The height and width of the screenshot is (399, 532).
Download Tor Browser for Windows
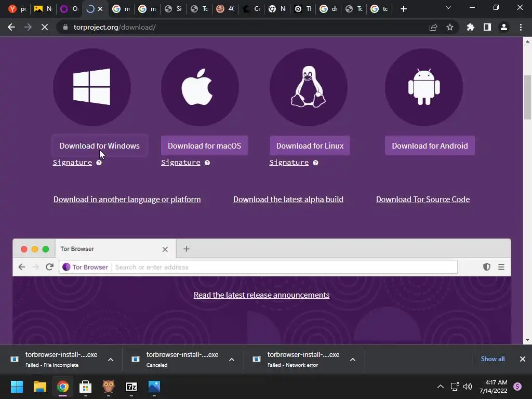(x=100, y=145)
